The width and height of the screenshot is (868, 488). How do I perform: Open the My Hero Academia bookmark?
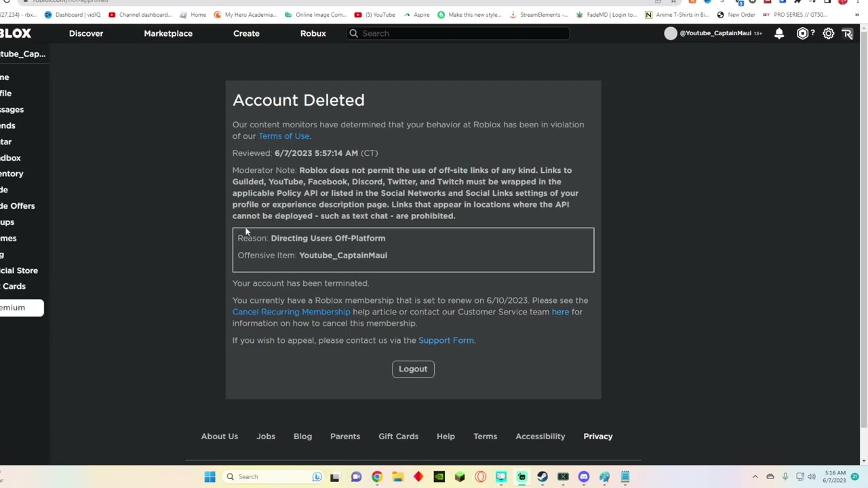click(x=246, y=14)
